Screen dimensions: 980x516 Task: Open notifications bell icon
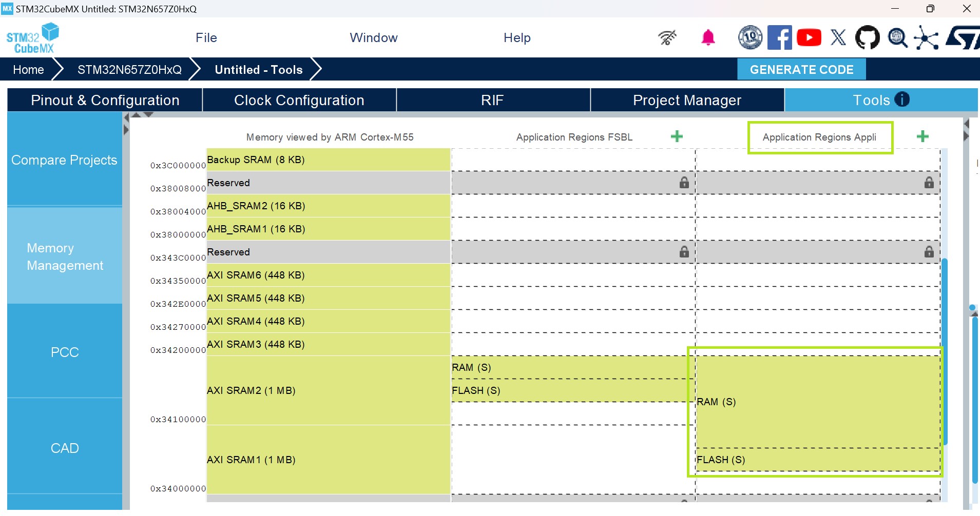click(708, 37)
